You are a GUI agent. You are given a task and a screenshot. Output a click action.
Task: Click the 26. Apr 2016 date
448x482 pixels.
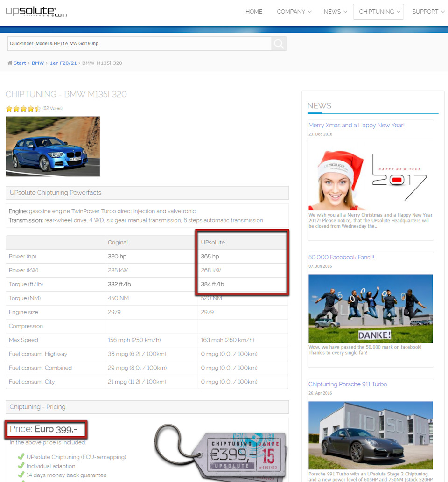(x=320, y=393)
